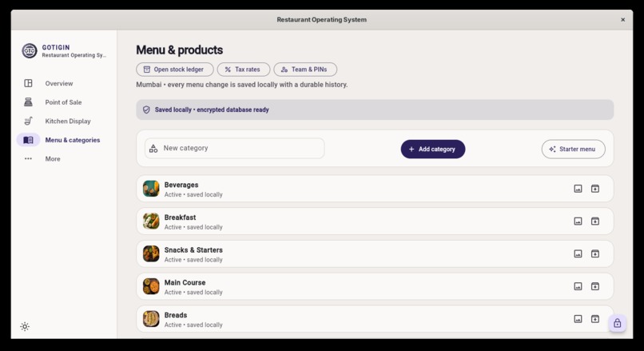This screenshot has height=351, width=644.
Task: Open the Snacks & Starters thumbnail
Action: 151,254
